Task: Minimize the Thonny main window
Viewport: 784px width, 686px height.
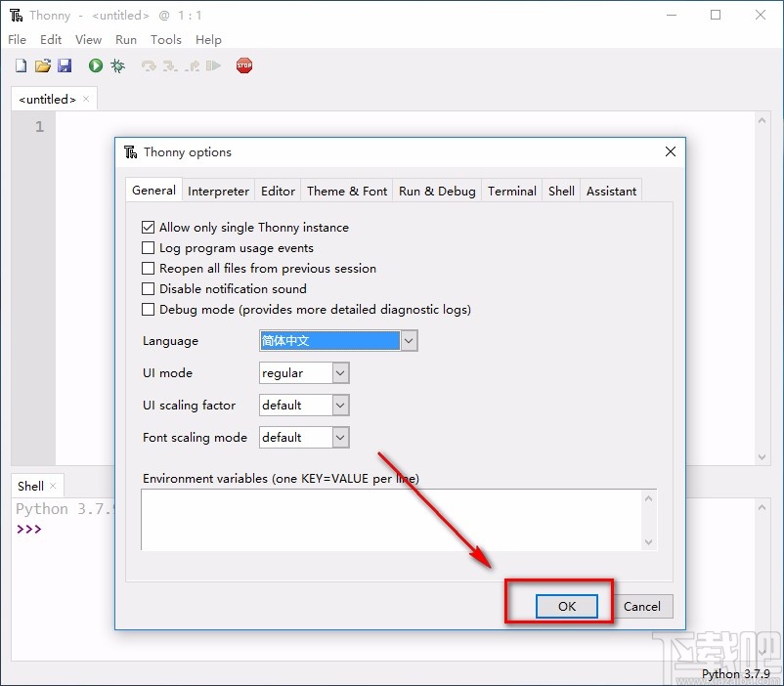Action: pos(672,15)
